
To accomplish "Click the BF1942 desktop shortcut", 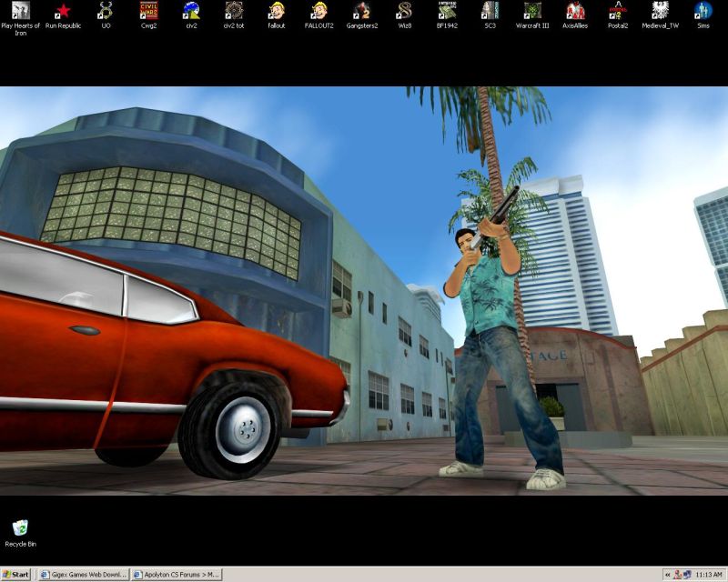I will click(447, 12).
